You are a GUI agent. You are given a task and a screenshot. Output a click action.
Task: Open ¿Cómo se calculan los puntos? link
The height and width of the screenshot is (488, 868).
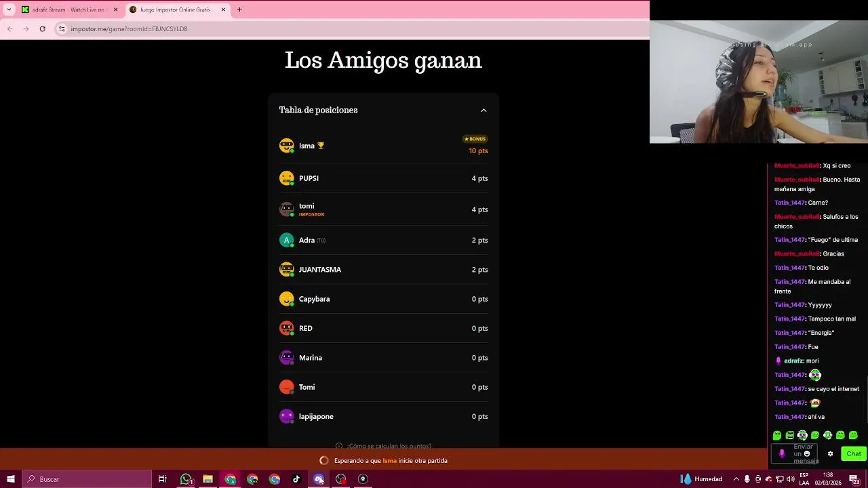pyautogui.click(x=384, y=446)
